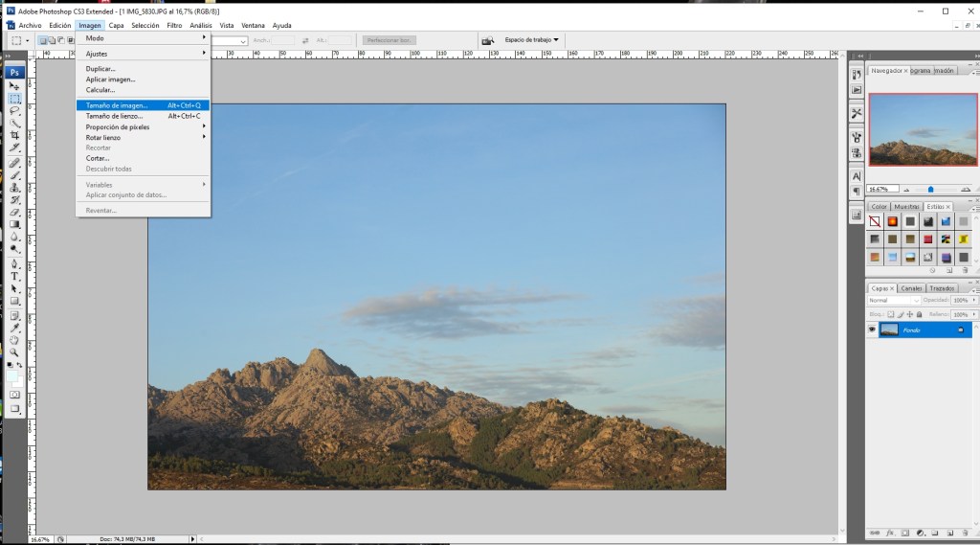
Task: Select the Move tool
Action: [x=15, y=86]
